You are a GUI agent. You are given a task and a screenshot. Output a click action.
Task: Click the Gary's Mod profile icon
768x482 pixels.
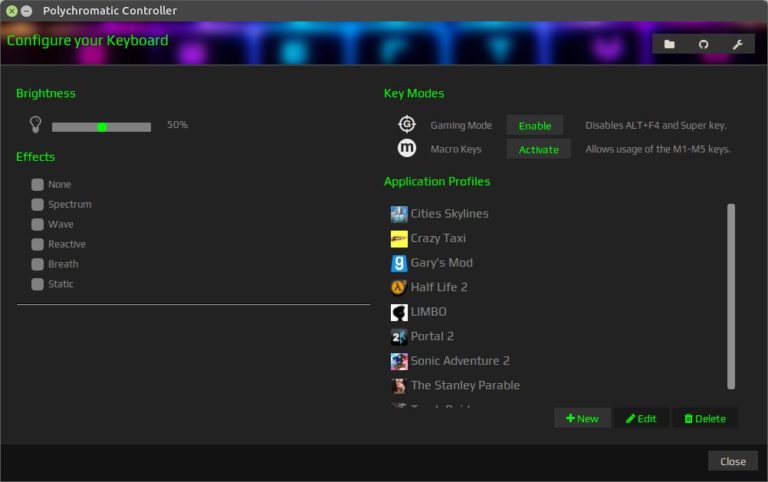tap(399, 263)
